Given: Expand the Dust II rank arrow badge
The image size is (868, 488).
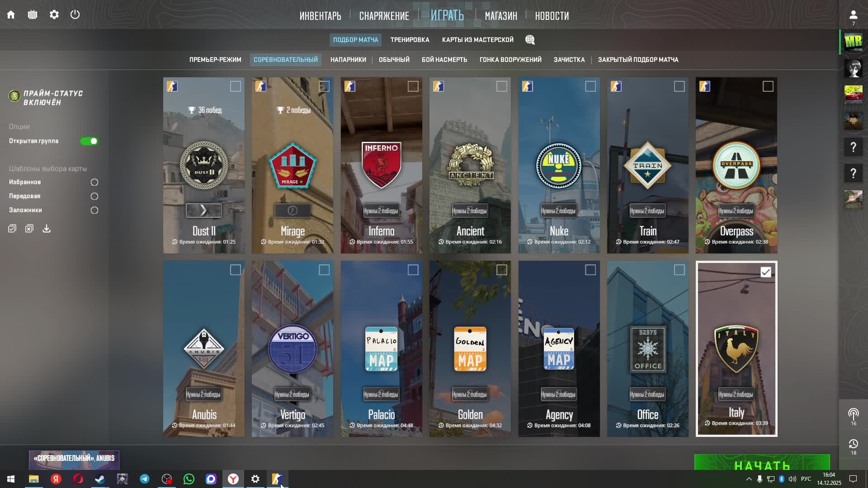Looking at the screenshot, I should [x=204, y=210].
